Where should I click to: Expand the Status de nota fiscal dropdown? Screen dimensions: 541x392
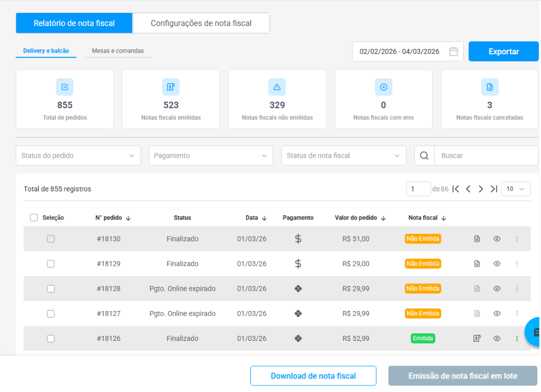343,155
